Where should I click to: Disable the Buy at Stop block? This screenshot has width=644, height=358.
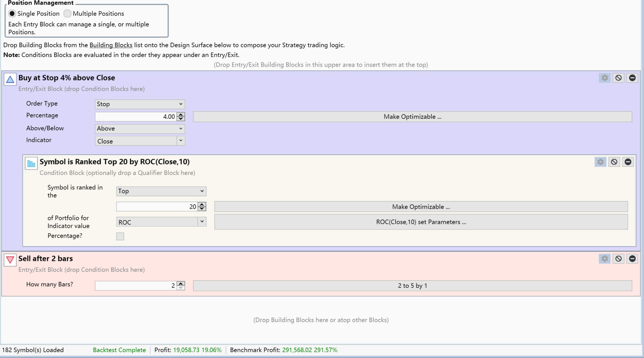point(618,78)
